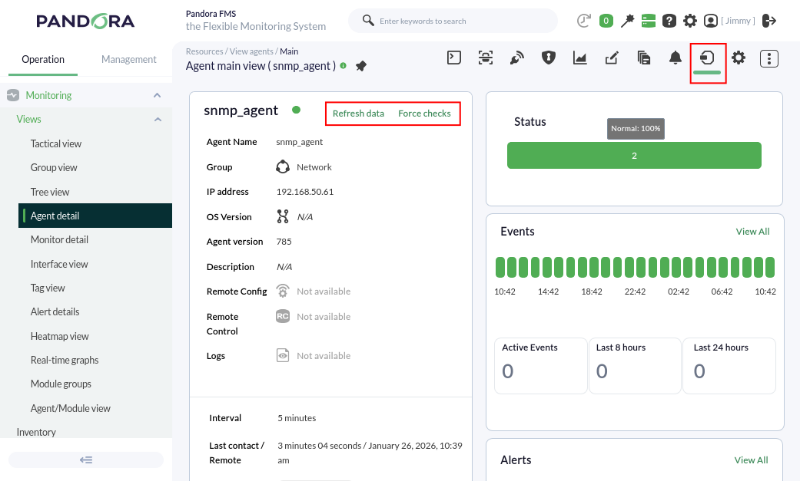Collapse the sidebar with bottom arrow button
800x481 pixels.
[x=86, y=460]
